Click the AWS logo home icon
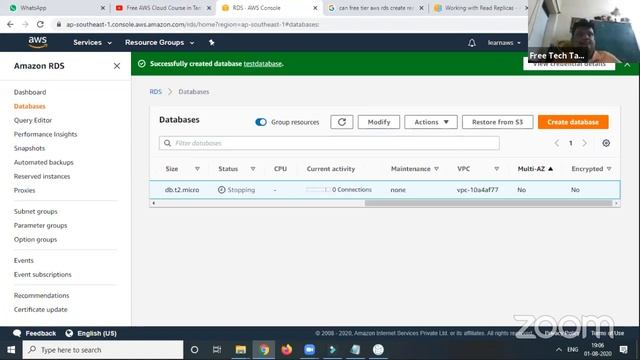The image size is (640, 360). 38,42
